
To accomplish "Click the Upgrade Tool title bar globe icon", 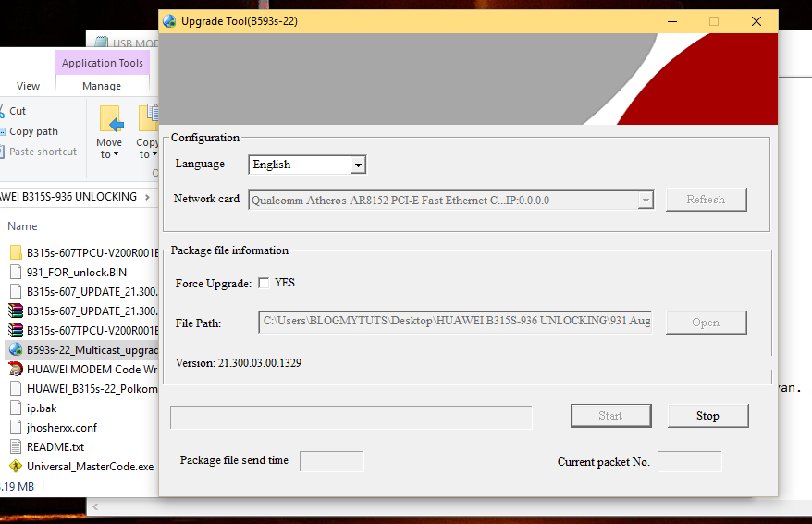I will point(169,21).
